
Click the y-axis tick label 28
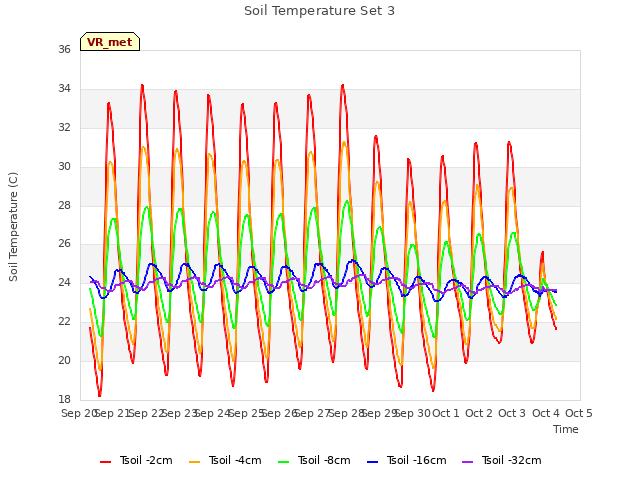64,205
